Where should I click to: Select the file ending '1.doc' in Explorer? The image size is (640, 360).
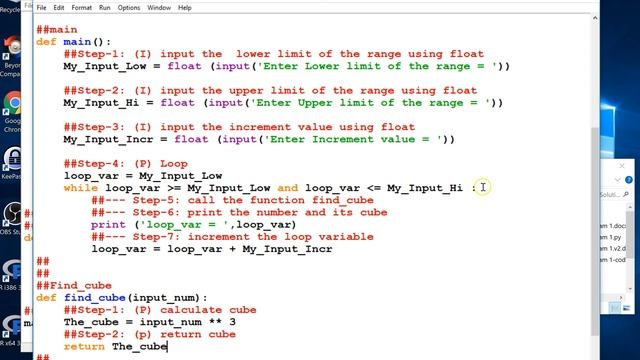tap(613, 226)
